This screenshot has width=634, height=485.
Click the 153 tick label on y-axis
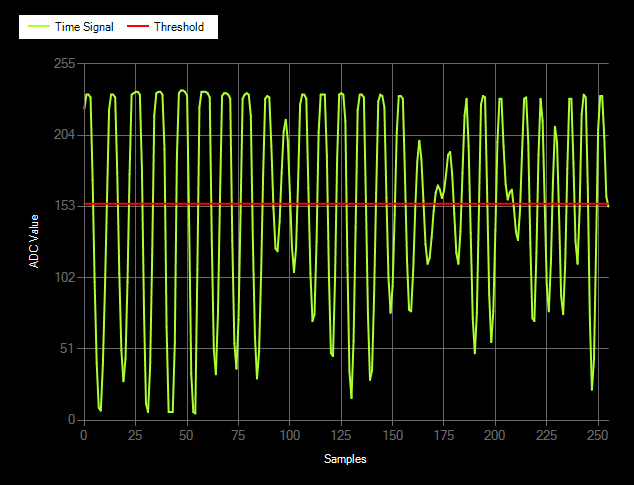point(64,206)
